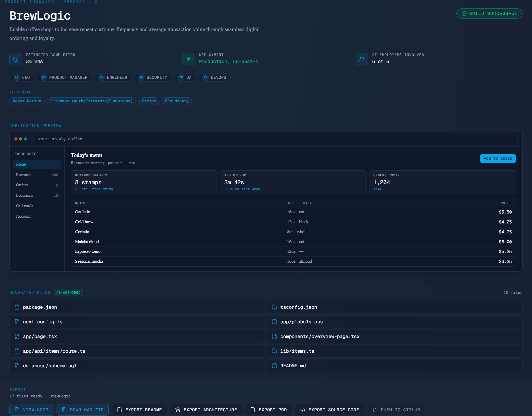This screenshot has height=416, width=532.
Task: Click the 'Production, us-east-1' deployment value
Action: (x=229, y=61)
